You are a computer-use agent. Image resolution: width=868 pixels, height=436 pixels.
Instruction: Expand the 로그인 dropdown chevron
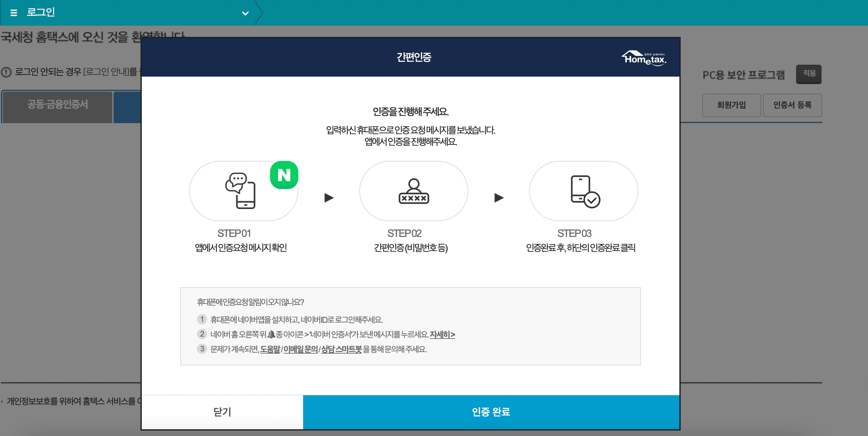pyautogui.click(x=245, y=13)
